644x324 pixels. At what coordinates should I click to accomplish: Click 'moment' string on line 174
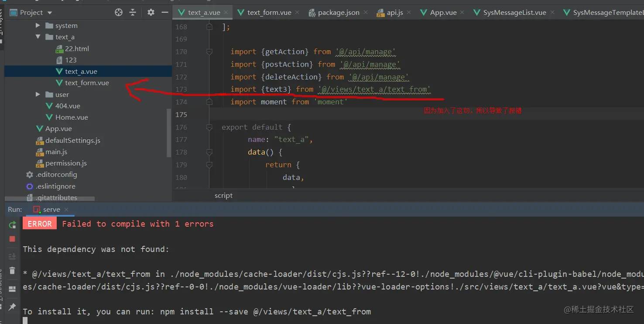pyautogui.click(x=330, y=102)
